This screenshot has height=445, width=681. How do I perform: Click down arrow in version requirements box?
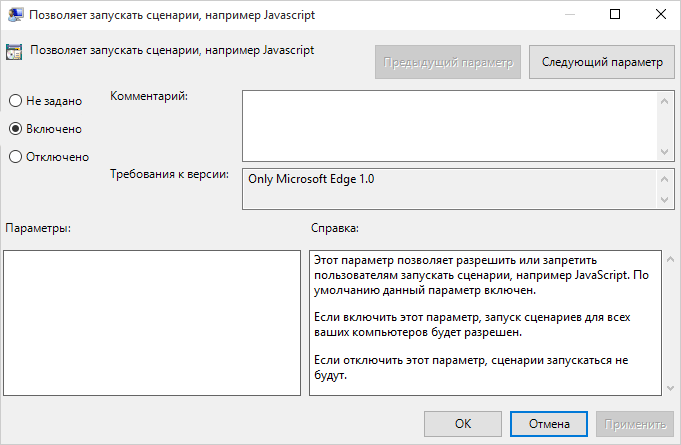664,200
